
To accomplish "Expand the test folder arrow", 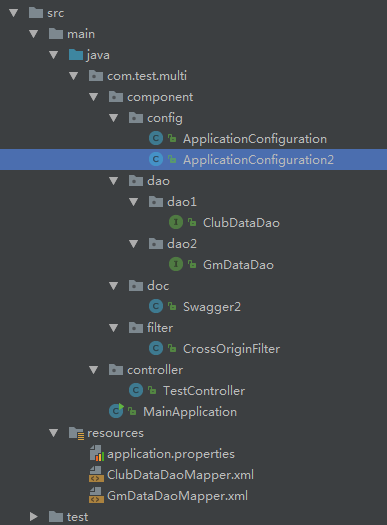I will tap(33, 517).
